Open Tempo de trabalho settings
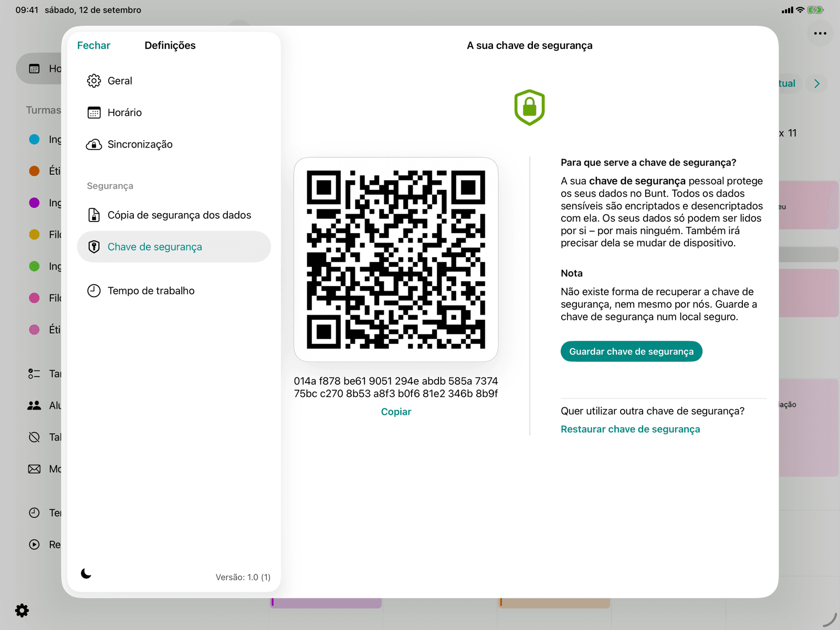This screenshot has width=840, height=630. pos(174,291)
